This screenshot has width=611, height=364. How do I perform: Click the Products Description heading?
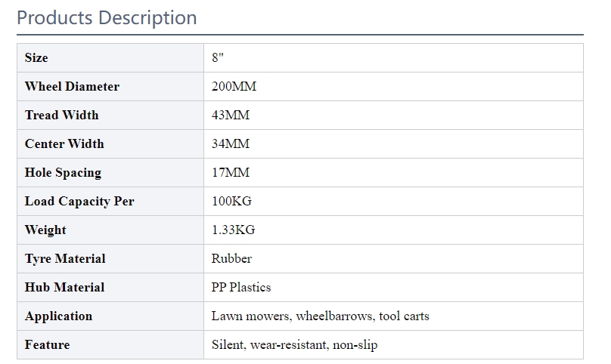[107, 18]
